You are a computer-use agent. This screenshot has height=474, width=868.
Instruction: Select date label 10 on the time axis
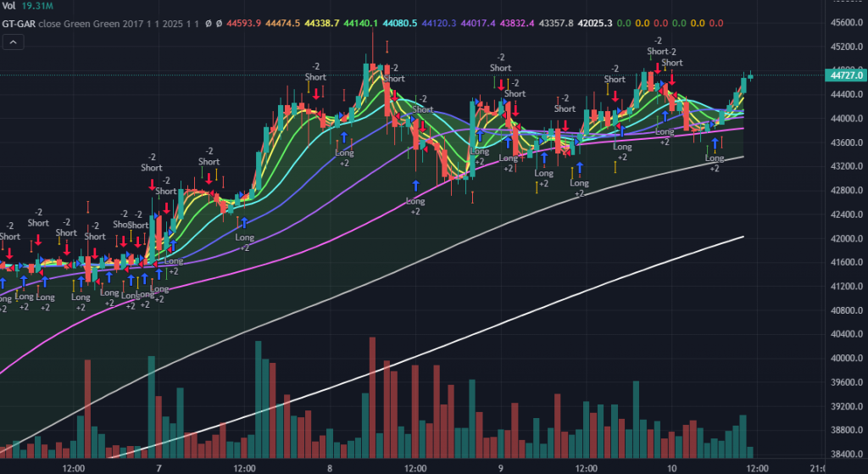pyautogui.click(x=670, y=467)
